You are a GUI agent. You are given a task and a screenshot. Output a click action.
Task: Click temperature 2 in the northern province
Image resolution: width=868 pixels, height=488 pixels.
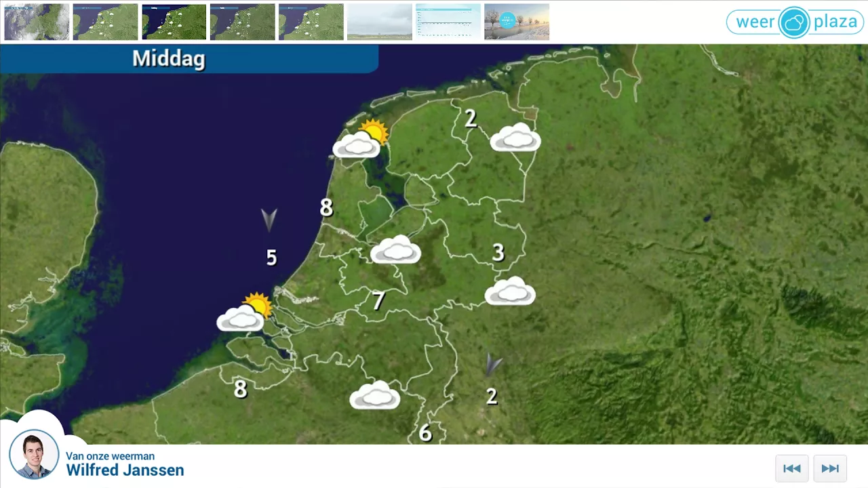(x=471, y=119)
